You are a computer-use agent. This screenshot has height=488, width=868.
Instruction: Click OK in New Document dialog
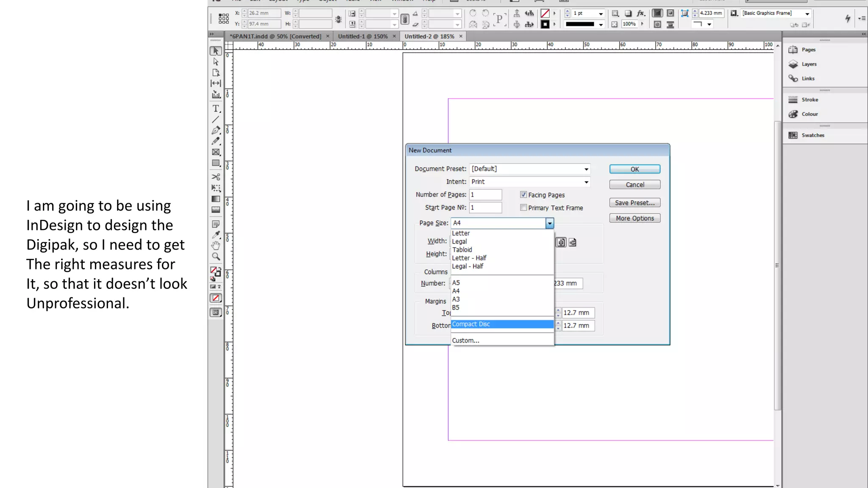(x=634, y=169)
